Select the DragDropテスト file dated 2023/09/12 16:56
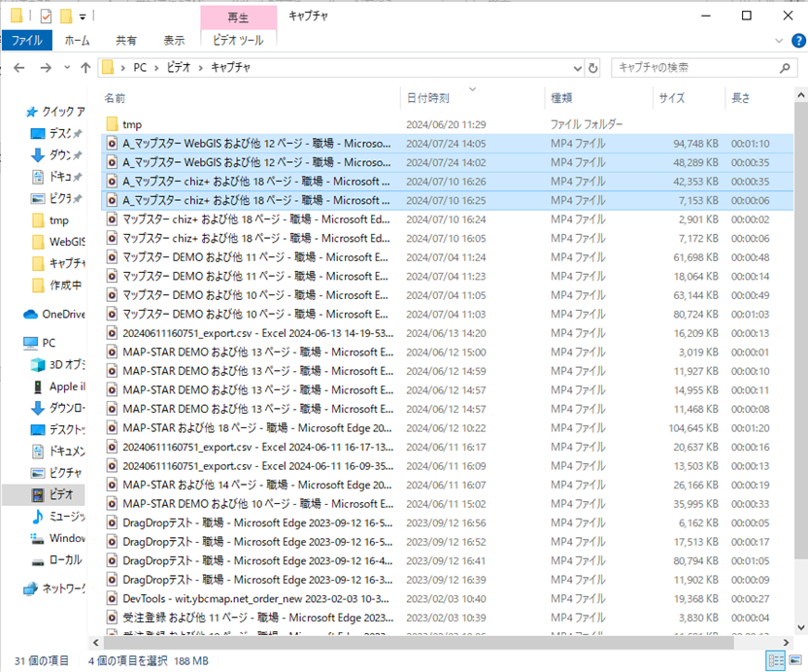 click(x=448, y=522)
